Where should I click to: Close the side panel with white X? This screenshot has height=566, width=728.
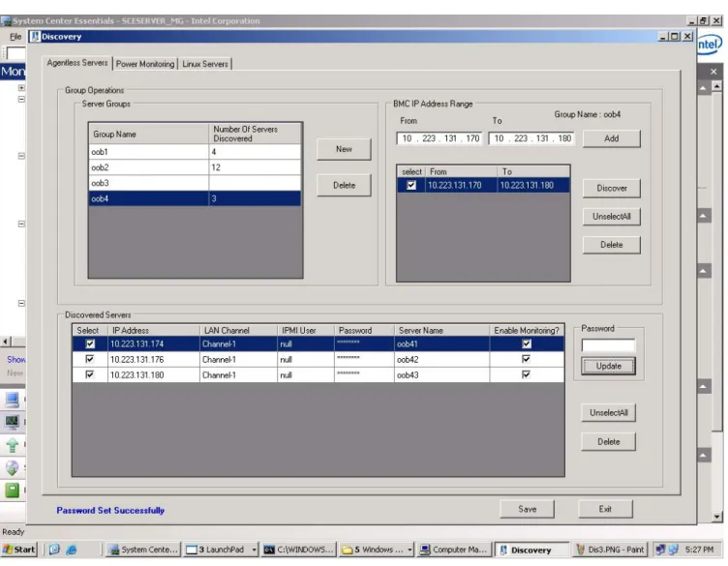pos(713,72)
